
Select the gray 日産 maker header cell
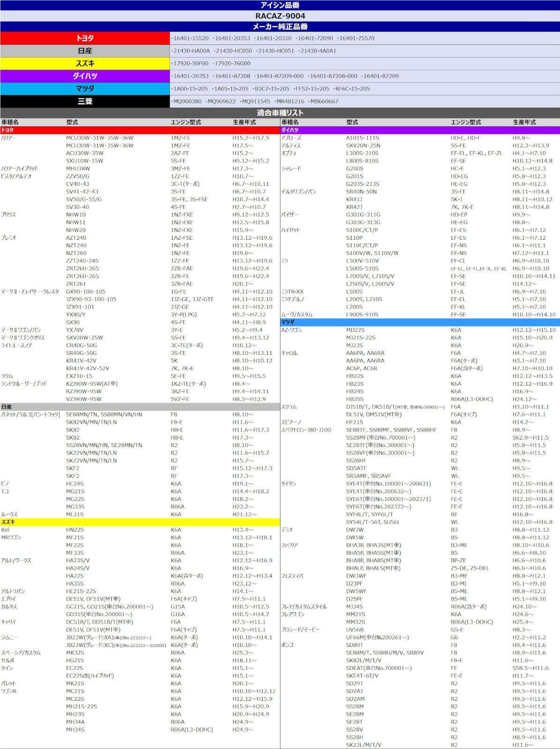[x=85, y=51]
